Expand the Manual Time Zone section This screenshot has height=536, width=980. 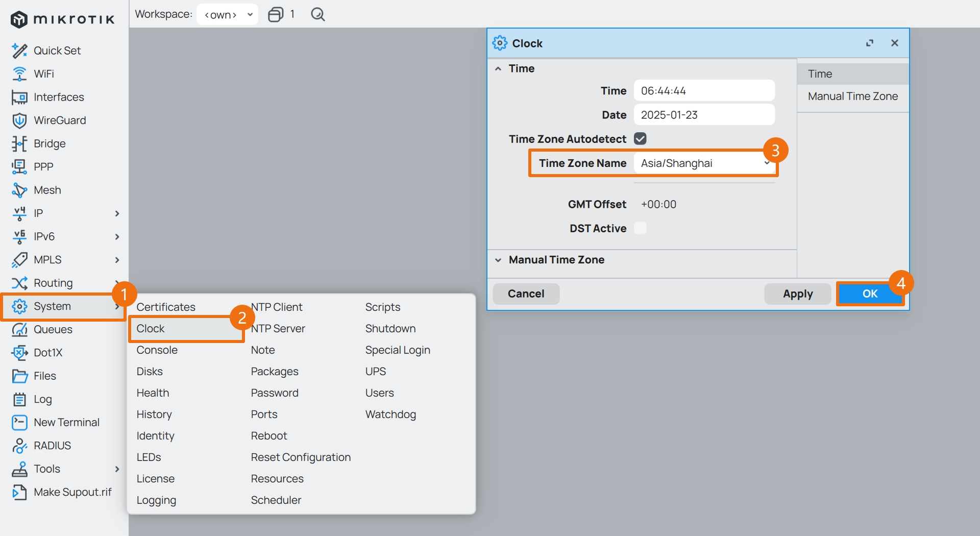click(498, 260)
